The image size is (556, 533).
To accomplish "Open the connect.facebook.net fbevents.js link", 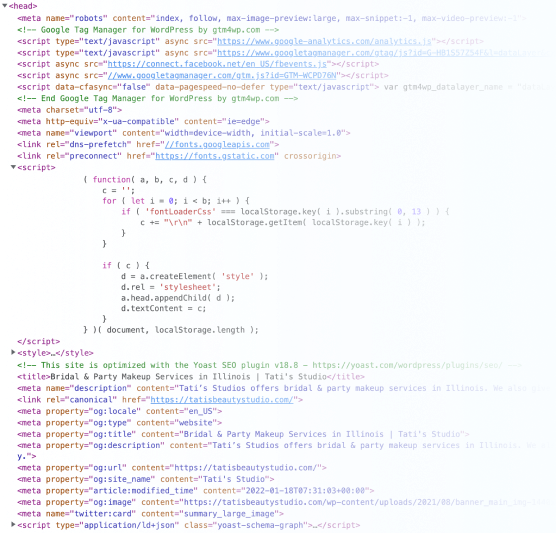I will point(217,64).
